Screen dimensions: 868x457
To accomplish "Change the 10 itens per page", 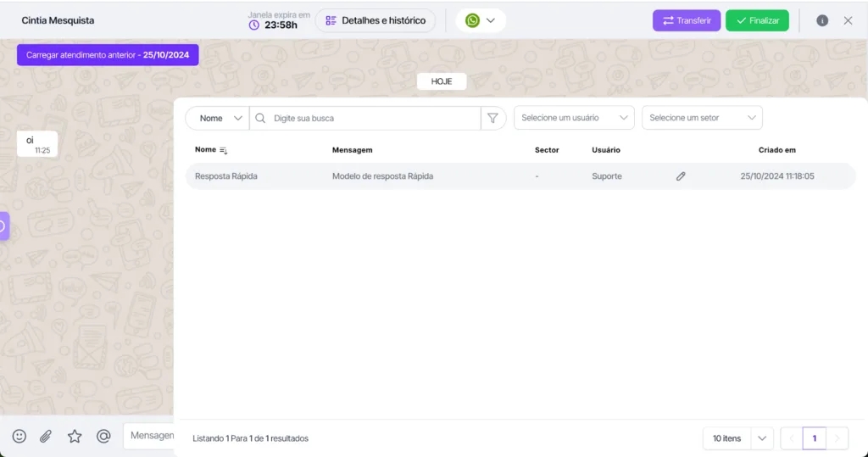I will (737, 438).
